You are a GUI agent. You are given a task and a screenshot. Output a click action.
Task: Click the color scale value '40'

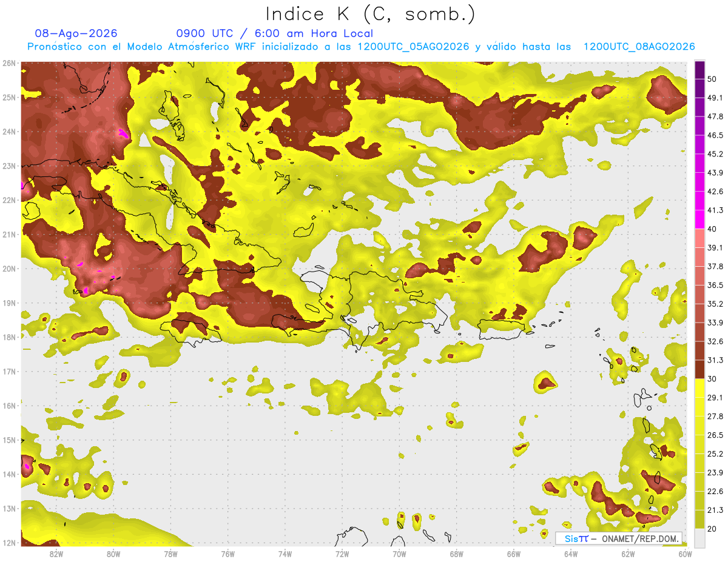[x=713, y=229]
